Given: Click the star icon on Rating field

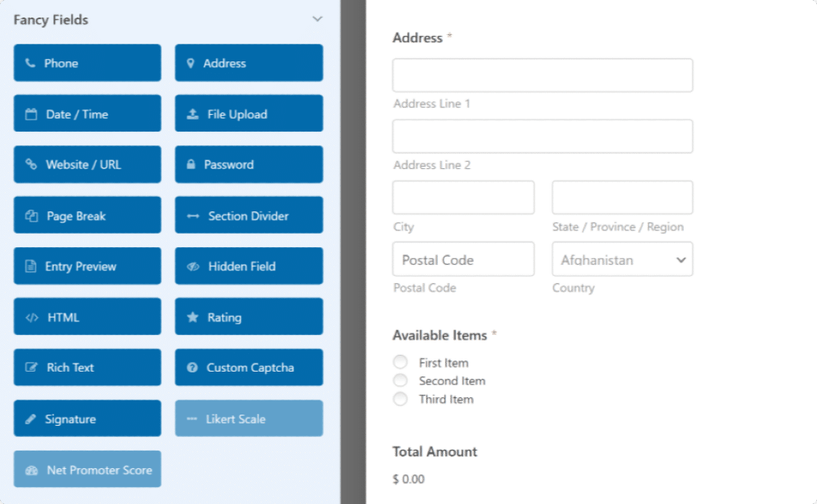Looking at the screenshot, I should (192, 317).
